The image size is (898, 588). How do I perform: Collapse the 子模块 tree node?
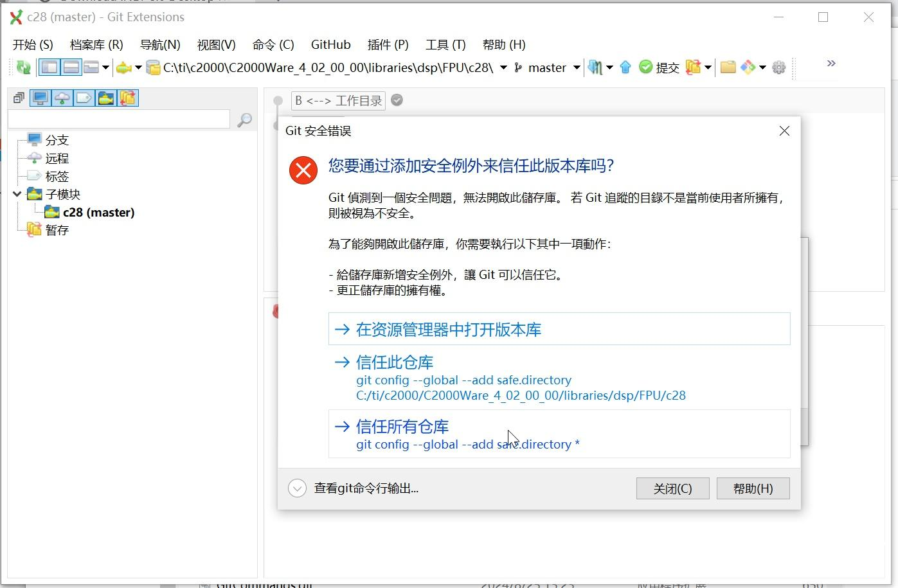click(17, 194)
